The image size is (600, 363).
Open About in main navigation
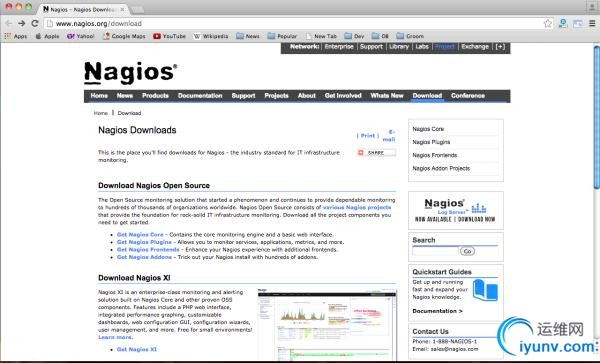pos(307,96)
